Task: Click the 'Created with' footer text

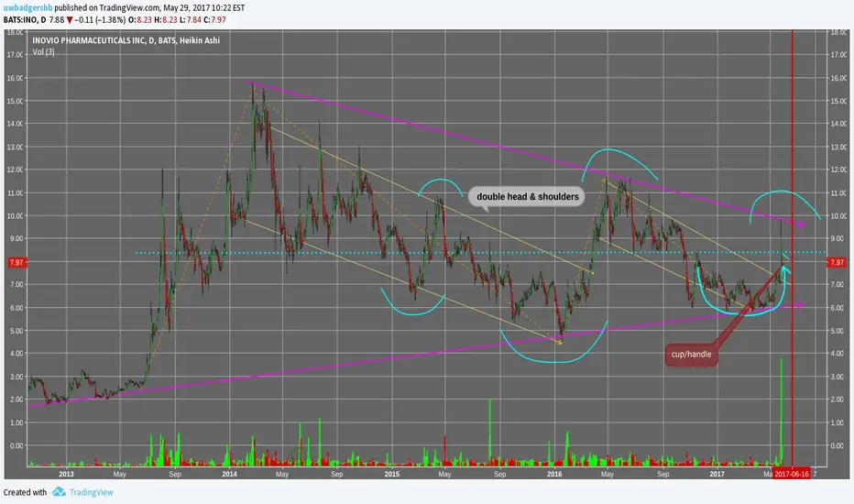Action: 25,492
